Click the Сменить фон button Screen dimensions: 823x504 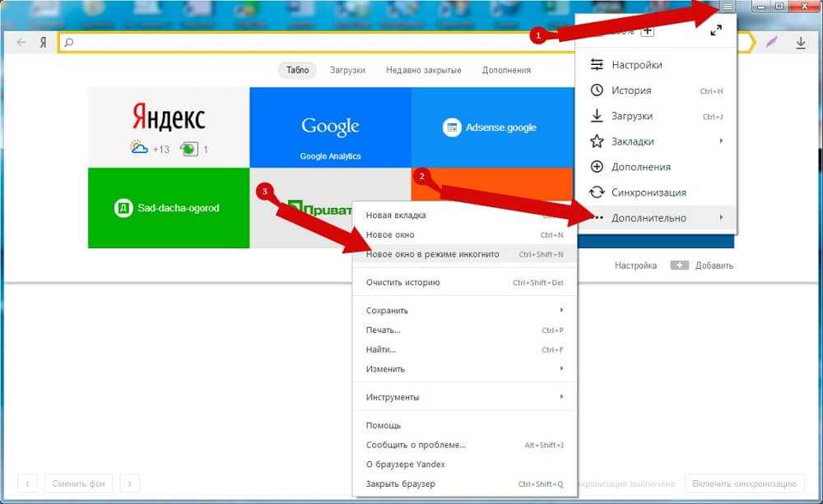click(78, 483)
